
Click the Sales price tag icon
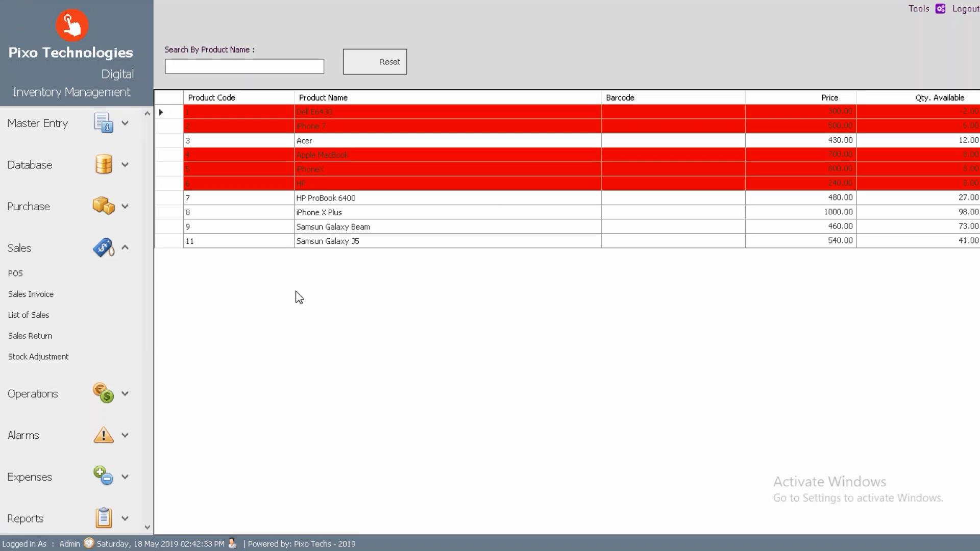tap(104, 248)
